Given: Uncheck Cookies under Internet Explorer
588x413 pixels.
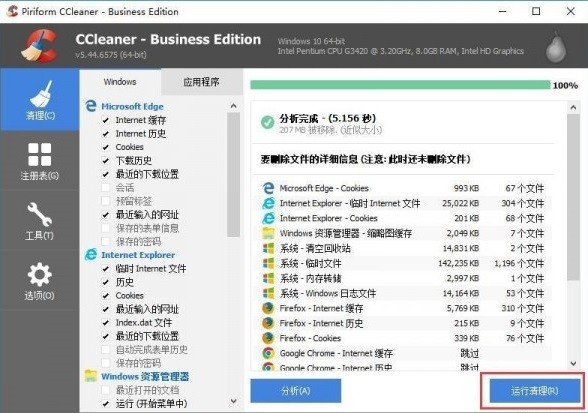Looking at the screenshot, I should point(106,296).
